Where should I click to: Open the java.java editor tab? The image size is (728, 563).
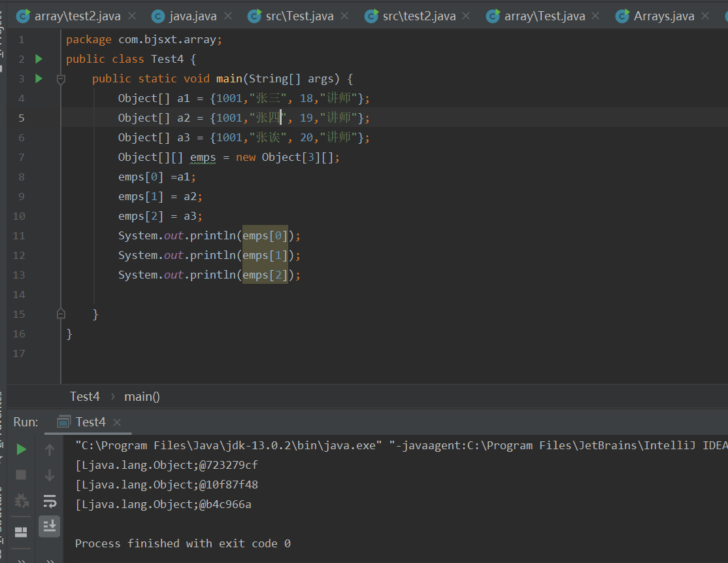coord(184,16)
